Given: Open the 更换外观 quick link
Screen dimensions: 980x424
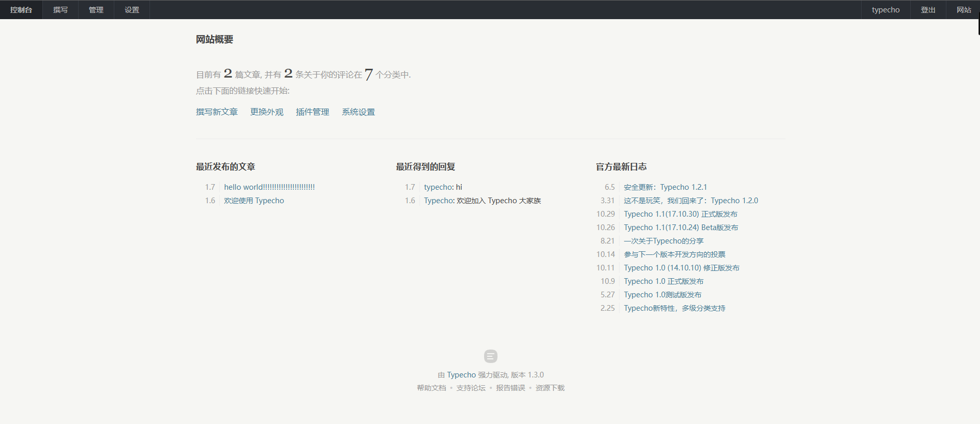Looking at the screenshot, I should [x=267, y=112].
